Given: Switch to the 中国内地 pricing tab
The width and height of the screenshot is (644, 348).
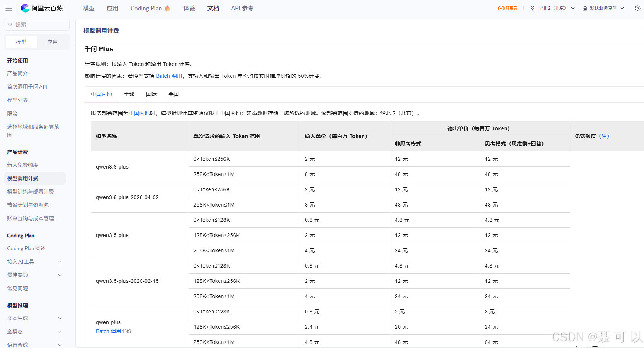Looking at the screenshot, I should pyautogui.click(x=102, y=94).
